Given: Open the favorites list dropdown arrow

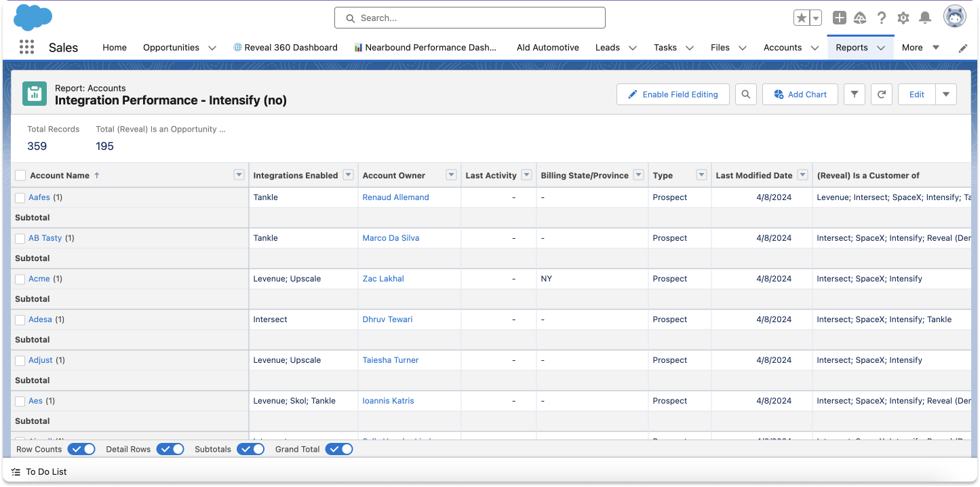Looking at the screenshot, I should 817,18.
